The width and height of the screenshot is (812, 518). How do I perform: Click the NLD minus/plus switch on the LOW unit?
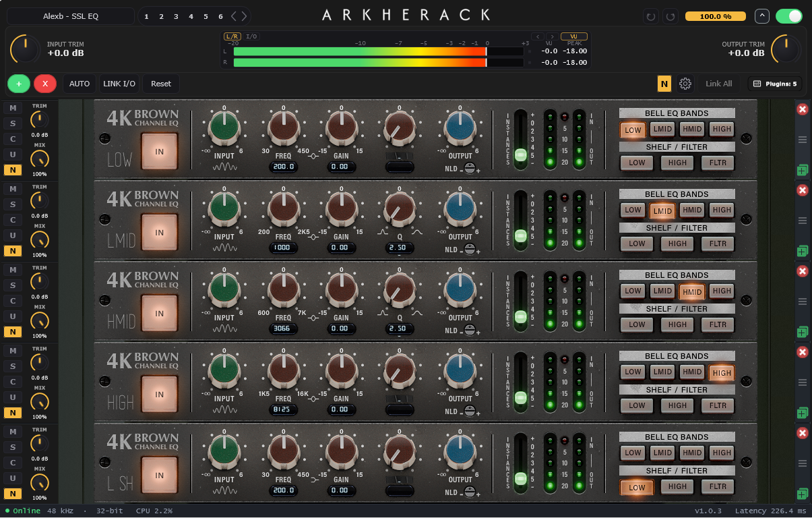pos(470,169)
